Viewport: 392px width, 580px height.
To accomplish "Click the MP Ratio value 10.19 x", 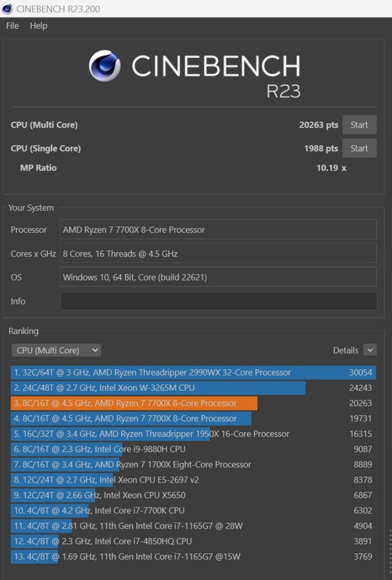I will pyautogui.click(x=331, y=168).
